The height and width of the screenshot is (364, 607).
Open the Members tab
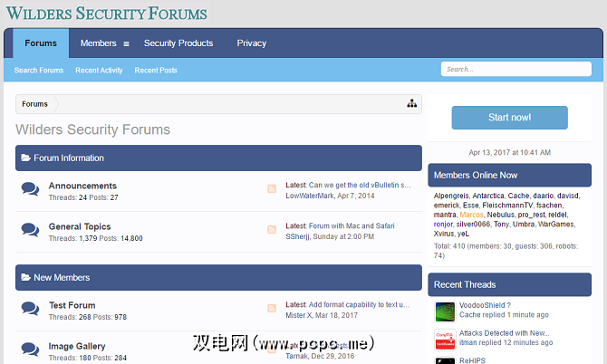pos(99,43)
